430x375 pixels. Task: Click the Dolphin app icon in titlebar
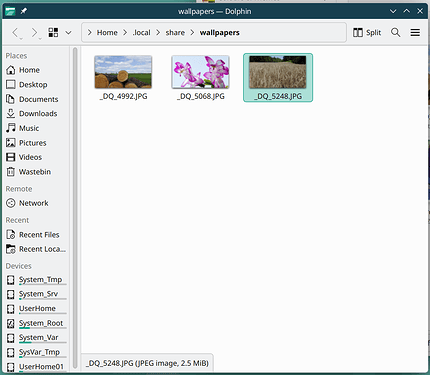[10, 11]
